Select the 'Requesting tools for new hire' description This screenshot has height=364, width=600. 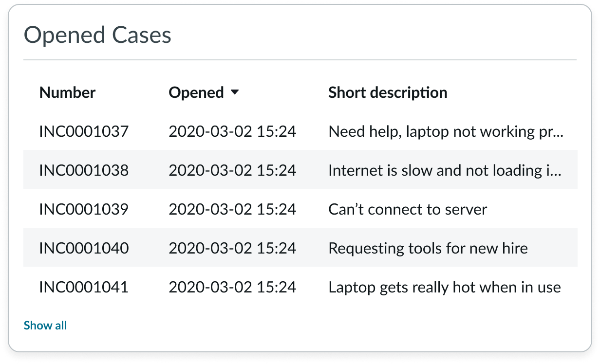tap(428, 248)
